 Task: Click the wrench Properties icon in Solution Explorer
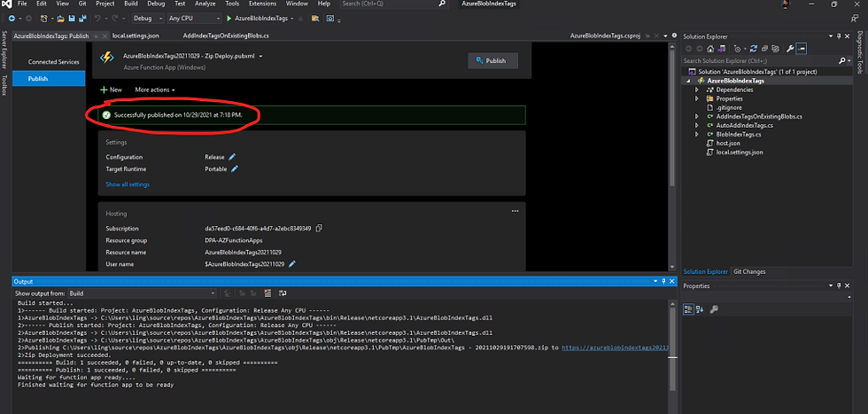[790, 49]
